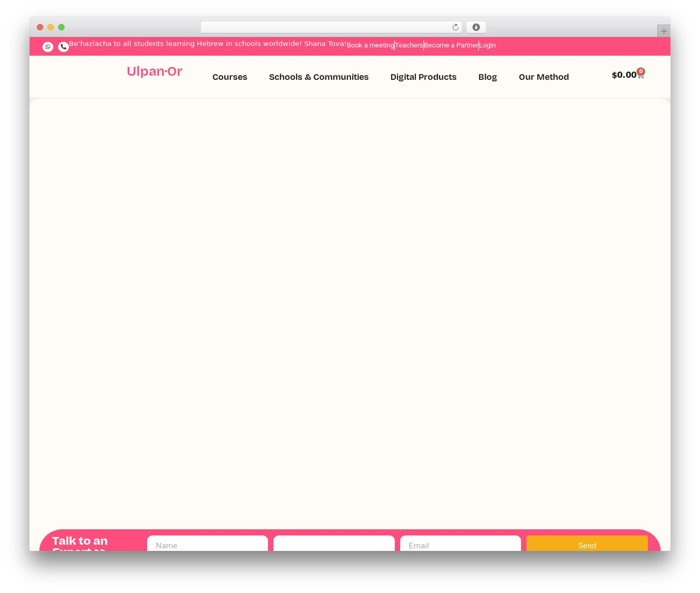The height and width of the screenshot is (593, 700).
Task: Click the Ulpan-Or logo
Action: click(155, 72)
